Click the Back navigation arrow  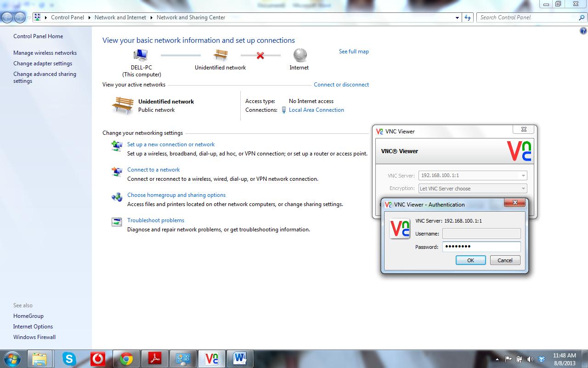pos(7,17)
